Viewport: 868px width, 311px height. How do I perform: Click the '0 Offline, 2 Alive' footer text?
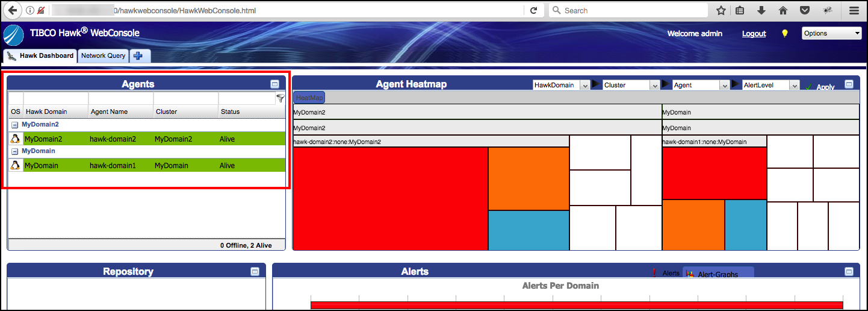point(246,245)
